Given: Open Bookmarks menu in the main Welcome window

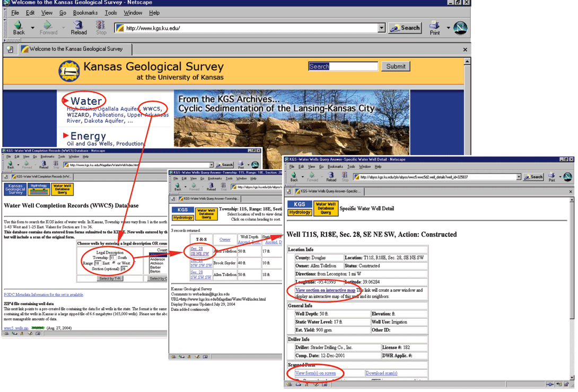Looking at the screenshot, I should tap(85, 13).
